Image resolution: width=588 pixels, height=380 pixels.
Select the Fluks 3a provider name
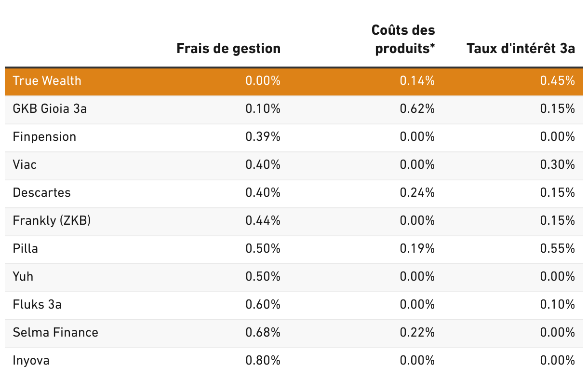pyautogui.click(x=37, y=304)
